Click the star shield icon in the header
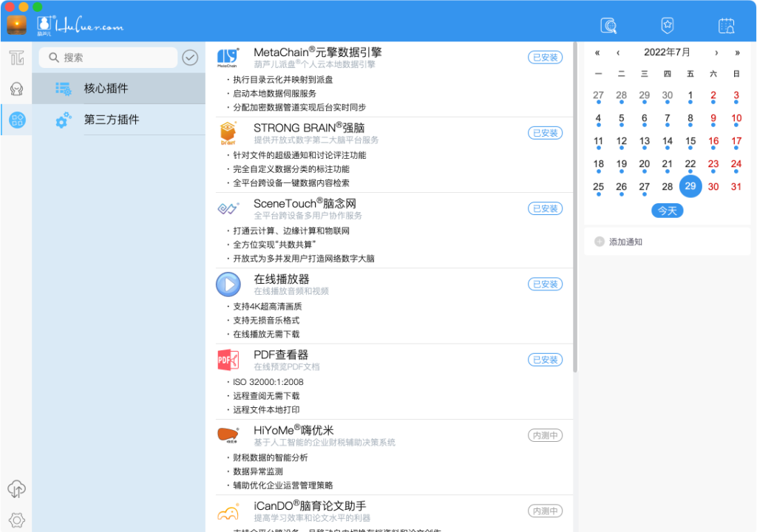The height and width of the screenshot is (532, 757). point(668,25)
